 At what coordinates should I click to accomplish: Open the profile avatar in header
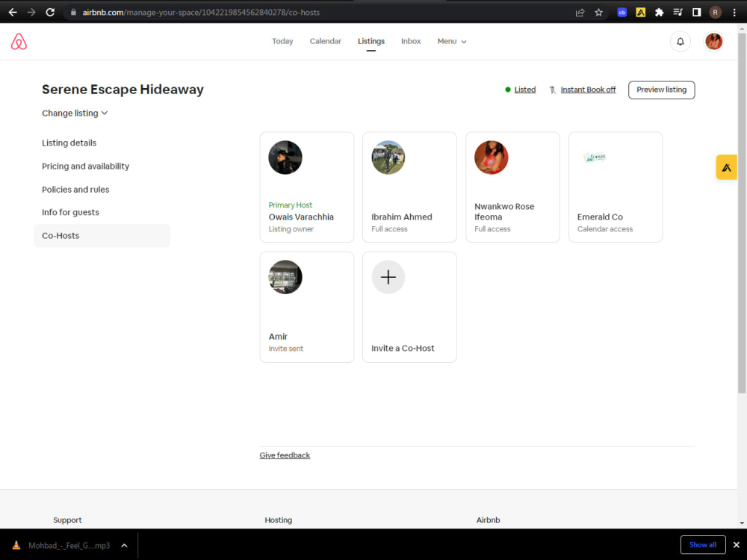click(713, 41)
